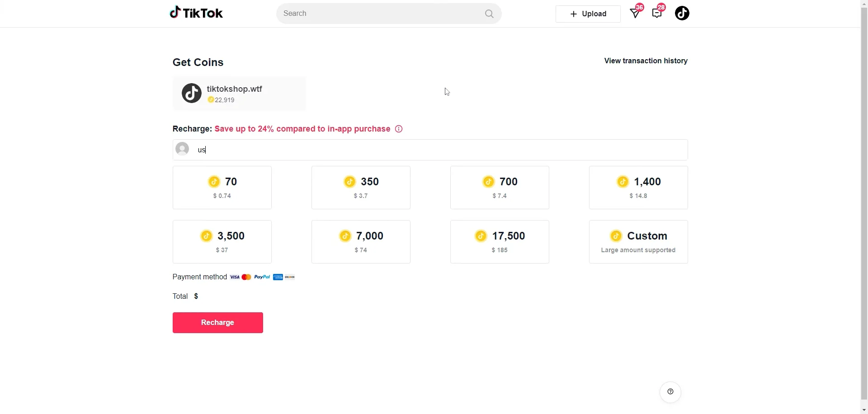The width and height of the screenshot is (868, 414).
Task: Open the inbox notifications icon
Action: [x=635, y=13]
